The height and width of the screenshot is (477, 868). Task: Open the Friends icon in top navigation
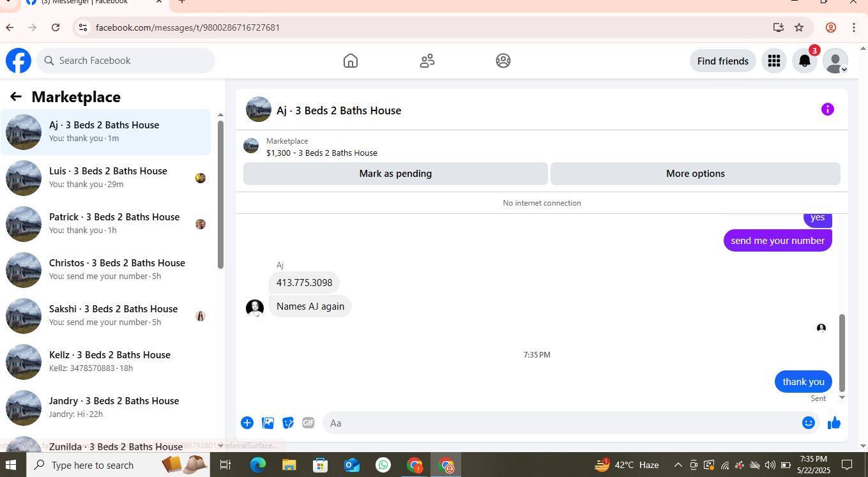tap(427, 61)
